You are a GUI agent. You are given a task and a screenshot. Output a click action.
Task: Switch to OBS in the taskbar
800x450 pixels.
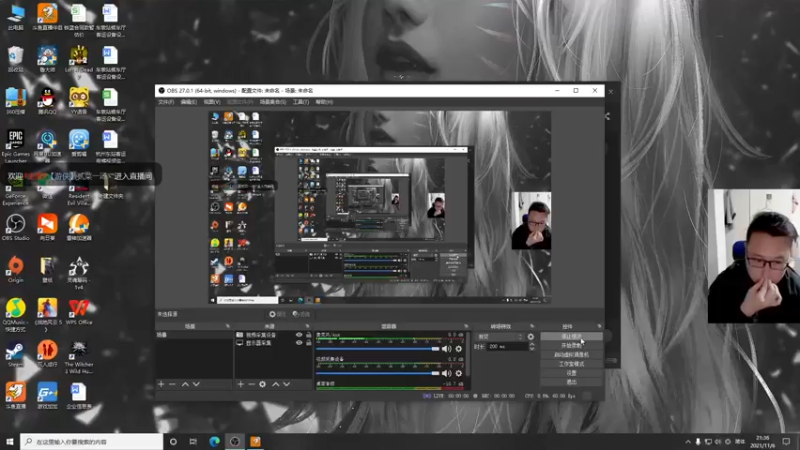(x=235, y=441)
